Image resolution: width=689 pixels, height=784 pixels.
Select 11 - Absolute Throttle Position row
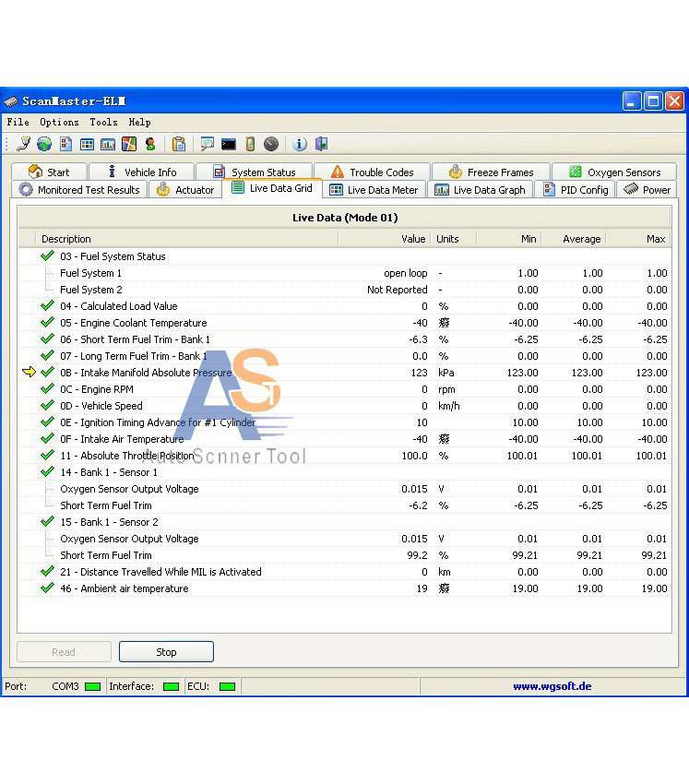(x=345, y=456)
